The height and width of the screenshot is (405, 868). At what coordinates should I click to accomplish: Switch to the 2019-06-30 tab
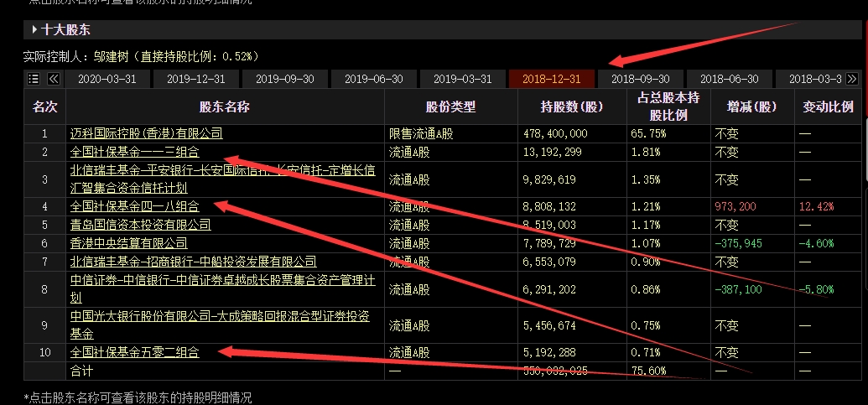(374, 79)
